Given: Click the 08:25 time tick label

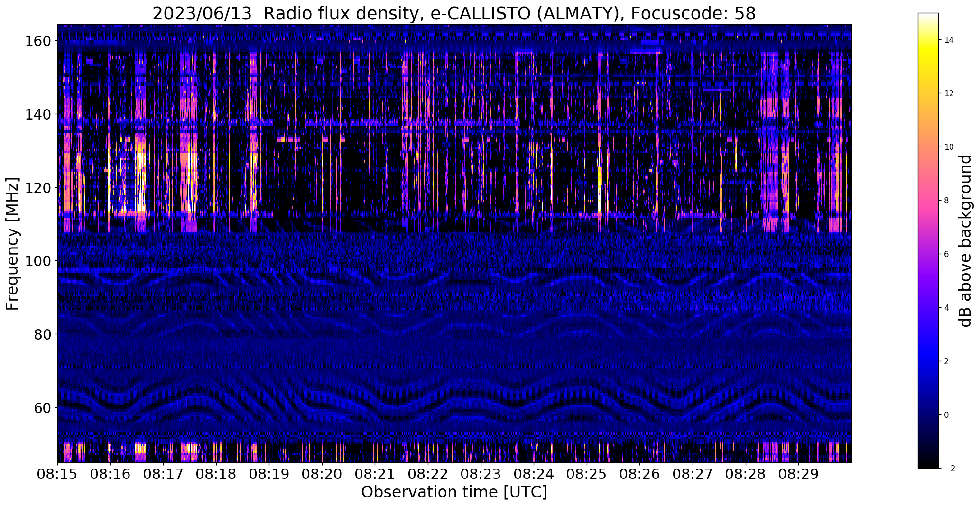Looking at the screenshot, I should [x=587, y=474].
